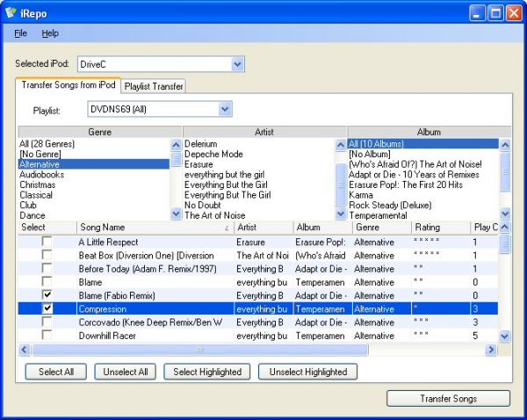This screenshot has width=527, height=420.
Task: Select the Audiobooks genre
Action: coord(41,175)
